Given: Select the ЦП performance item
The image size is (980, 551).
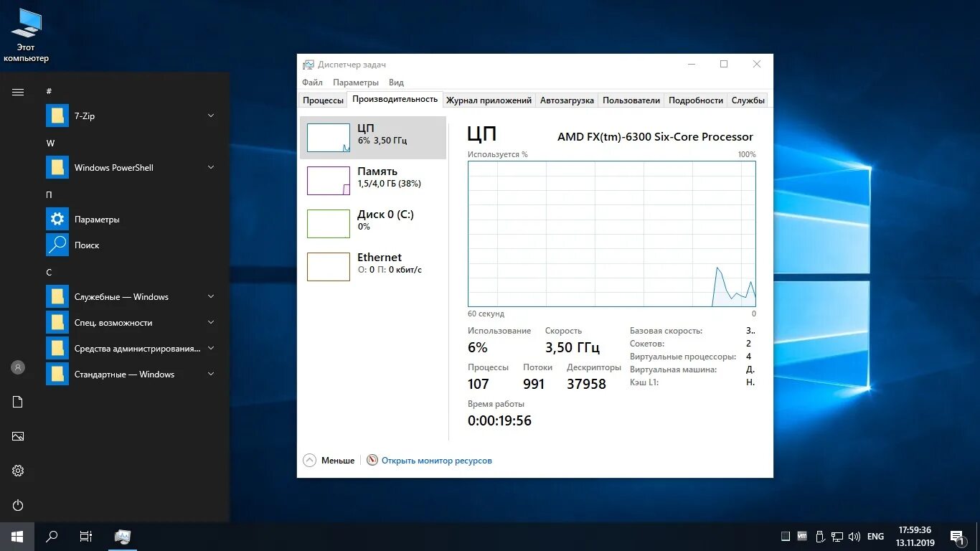Looking at the screenshot, I should click(x=373, y=137).
